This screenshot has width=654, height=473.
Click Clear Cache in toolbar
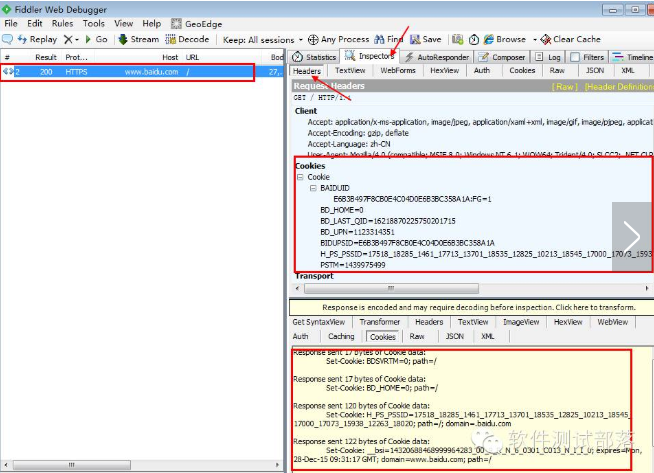tap(546, 39)
